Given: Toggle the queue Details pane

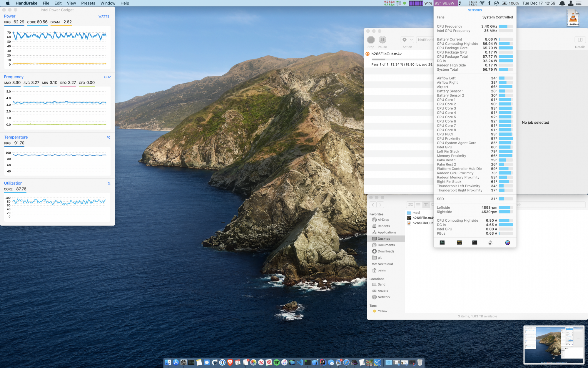Looking at the screenshot, I should [580, 40].
